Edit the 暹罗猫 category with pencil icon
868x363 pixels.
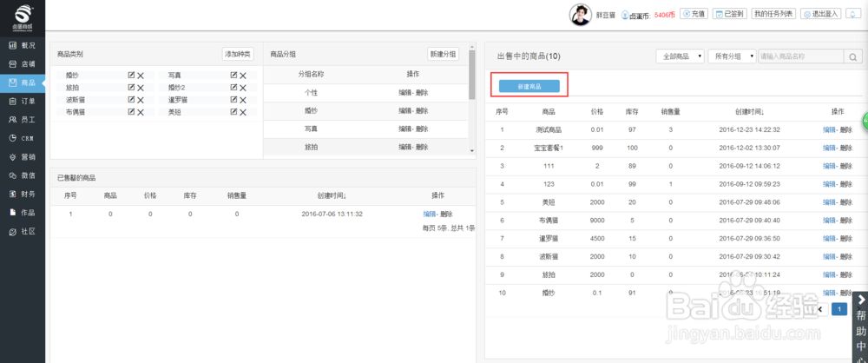coord(233,99)
